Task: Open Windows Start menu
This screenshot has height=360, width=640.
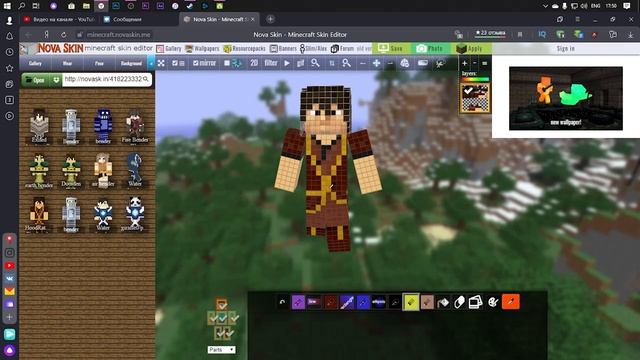Action: click(7, 6)
